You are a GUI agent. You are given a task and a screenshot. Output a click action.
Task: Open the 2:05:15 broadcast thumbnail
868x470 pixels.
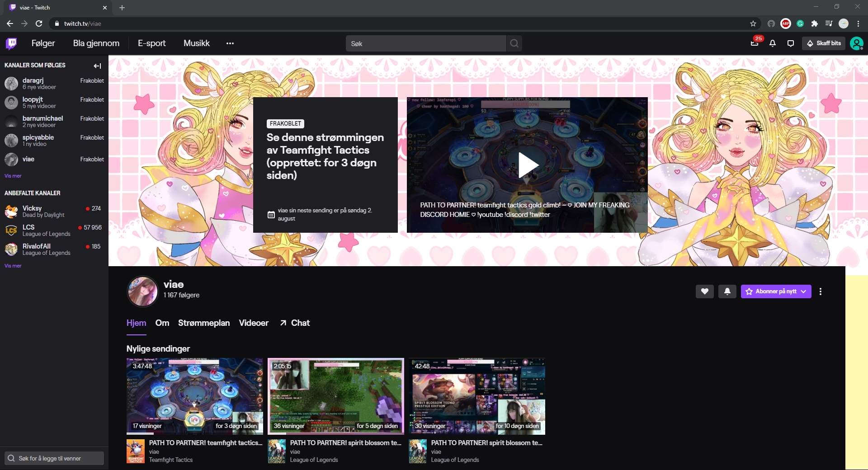(336, 396)
